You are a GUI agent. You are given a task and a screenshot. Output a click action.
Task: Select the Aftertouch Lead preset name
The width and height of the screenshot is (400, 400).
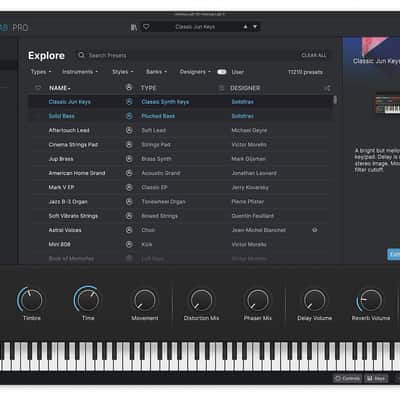pyautogui.click(x=69, y=130)
